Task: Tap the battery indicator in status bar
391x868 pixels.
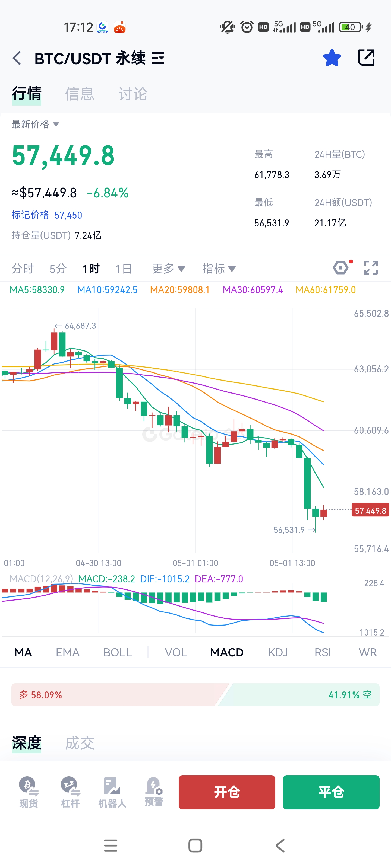Action: coord(351,27)
